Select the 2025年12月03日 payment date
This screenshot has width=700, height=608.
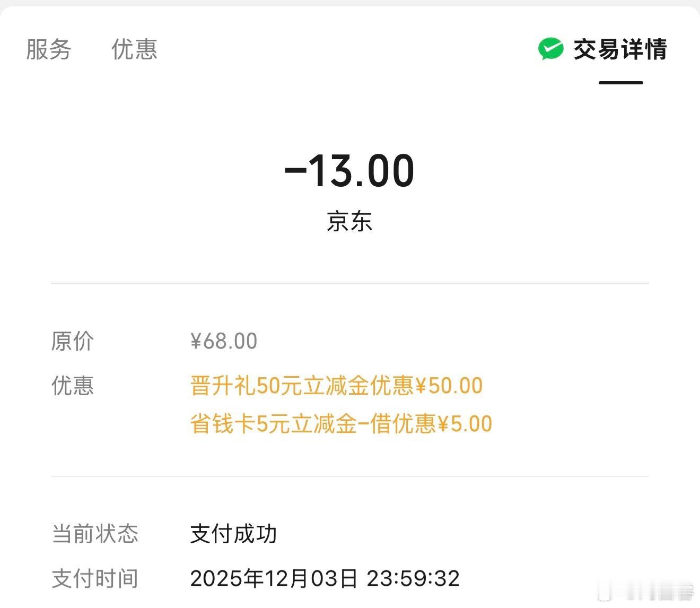pyautogui.click(x=274, y=578)
